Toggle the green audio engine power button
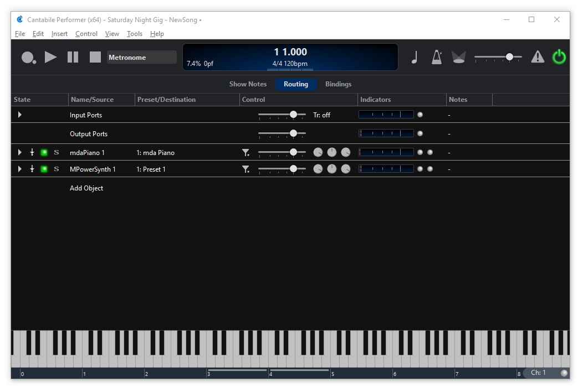 [x=559, y=57]
